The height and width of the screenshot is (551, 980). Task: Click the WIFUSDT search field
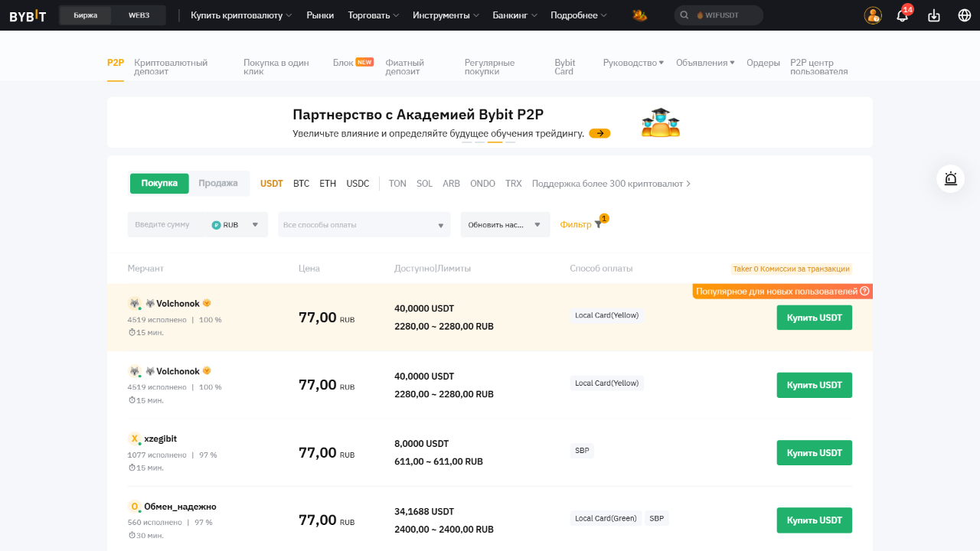coord(718,15)
